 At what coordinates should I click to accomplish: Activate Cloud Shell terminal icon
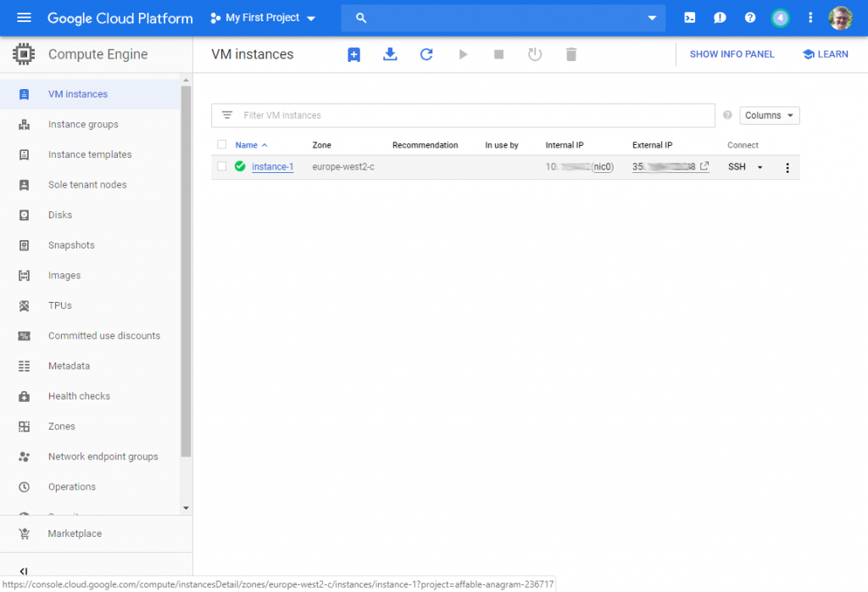[x=690, y=18]
